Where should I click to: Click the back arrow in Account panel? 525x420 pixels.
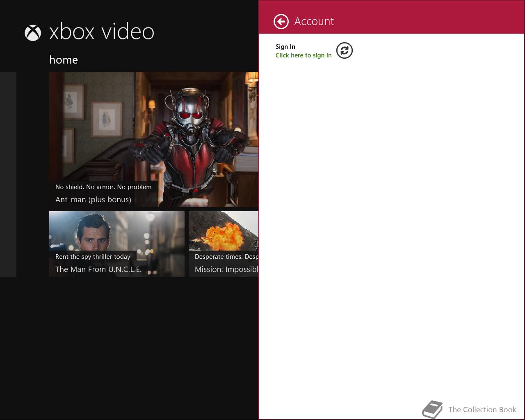(281, 21)
